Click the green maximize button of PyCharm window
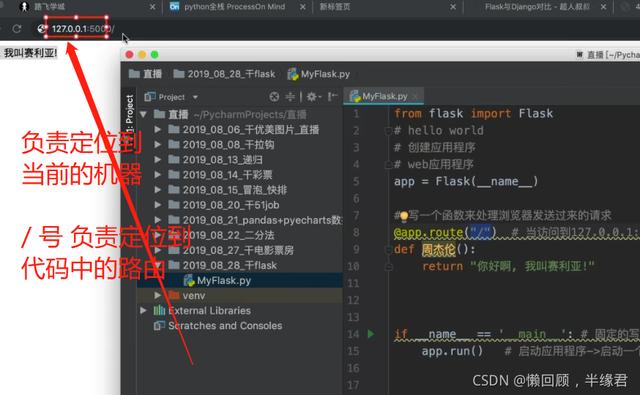The height and width of the screenshot is (395, 640). point(155,54)
